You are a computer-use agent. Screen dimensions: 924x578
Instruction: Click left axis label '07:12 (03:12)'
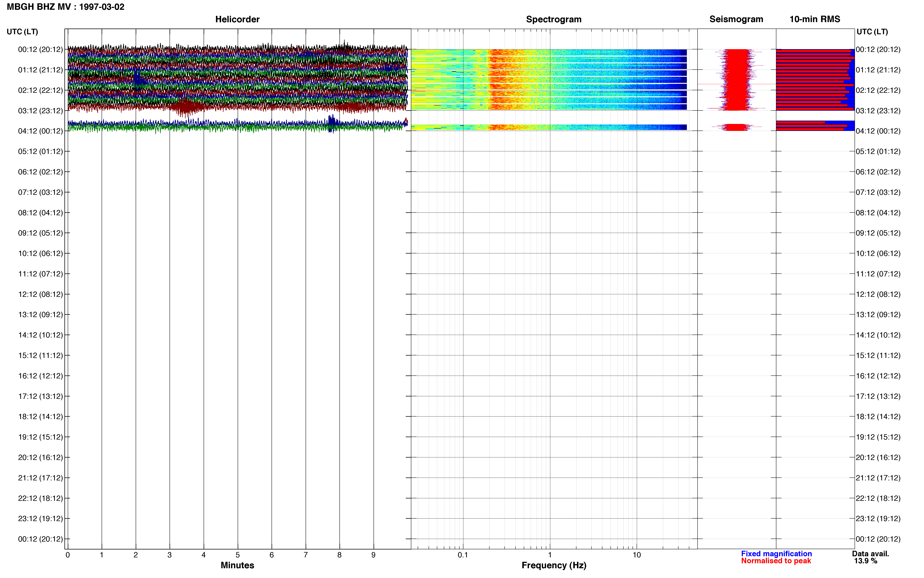[41, 192]
